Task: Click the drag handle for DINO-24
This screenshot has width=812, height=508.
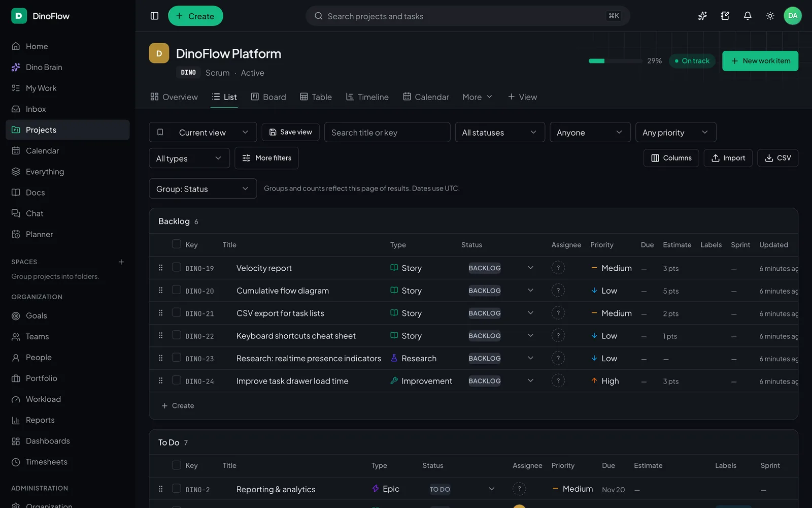Action: (x=161, y=380)
